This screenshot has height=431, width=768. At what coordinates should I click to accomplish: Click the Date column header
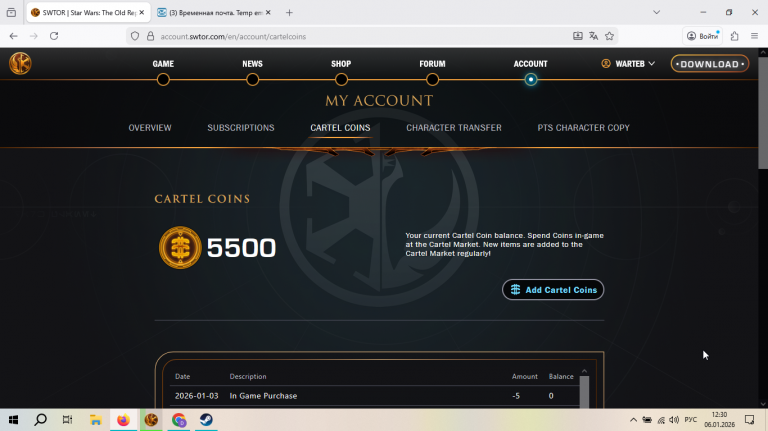(182, 377)
